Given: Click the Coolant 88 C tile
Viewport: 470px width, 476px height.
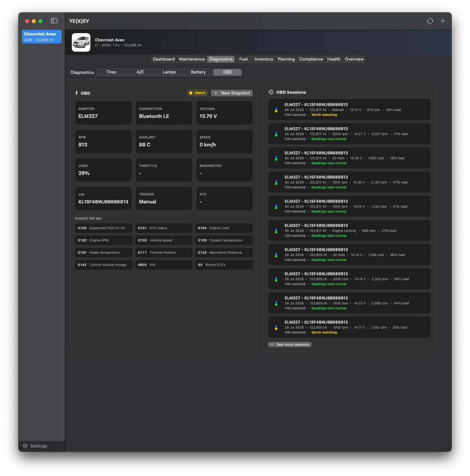Looking at the screenshot, I should [164, 141].
